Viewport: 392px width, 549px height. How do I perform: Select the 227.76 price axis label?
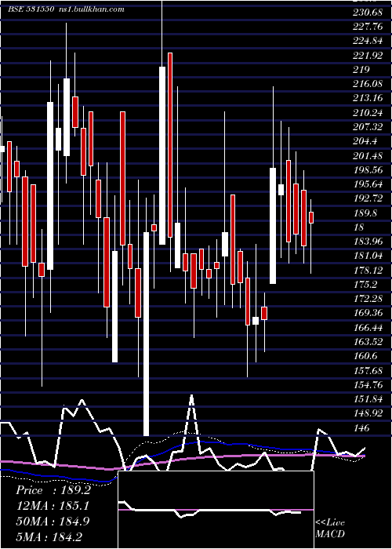pyautogui.click(x=368, y=27)
